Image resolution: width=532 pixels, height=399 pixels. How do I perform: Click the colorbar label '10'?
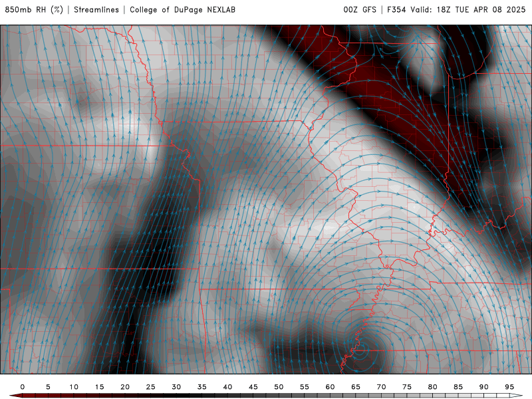pyautogui.click(x=74, y=387)
